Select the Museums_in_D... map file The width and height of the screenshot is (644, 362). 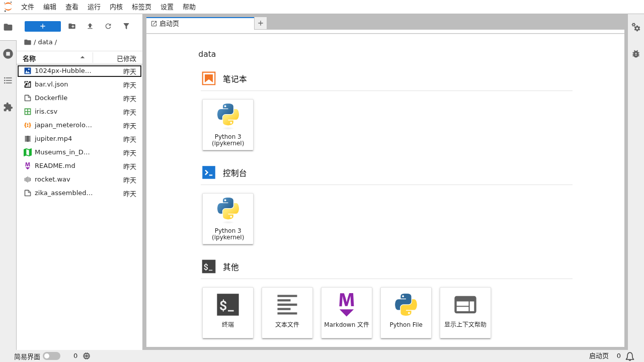[x=79, y=152]
